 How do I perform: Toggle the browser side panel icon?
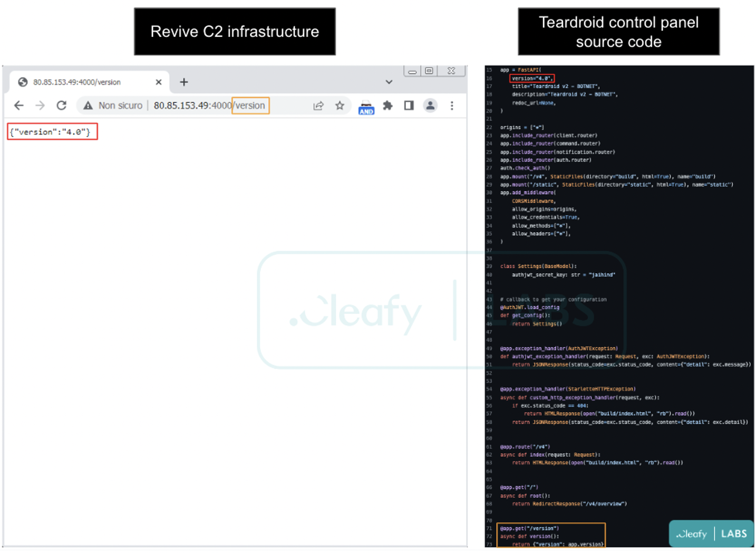[x=409, y=106]
